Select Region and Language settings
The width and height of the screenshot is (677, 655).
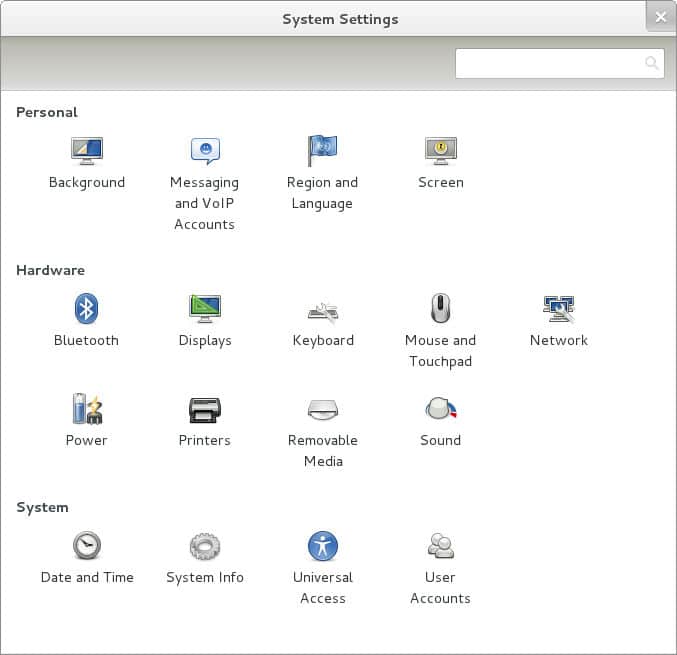pyautogui.click(x=322, y=152)
